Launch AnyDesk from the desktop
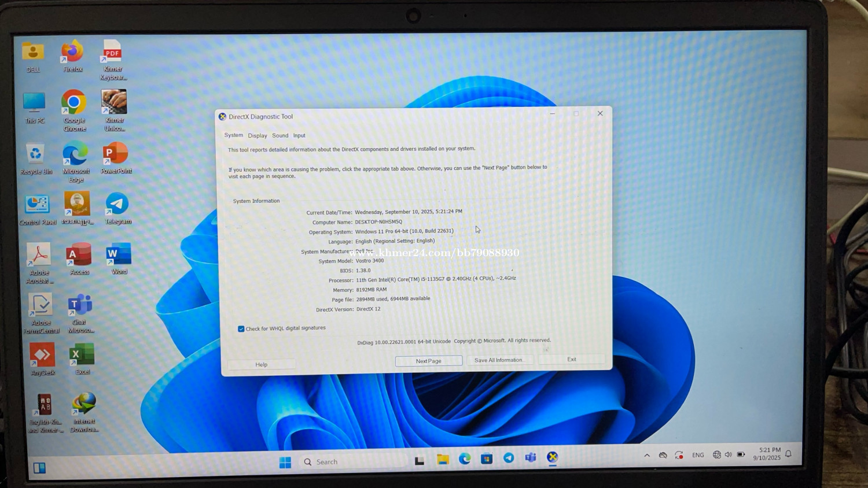The height and width of the screenshot is (488, 868). (42, 359)
